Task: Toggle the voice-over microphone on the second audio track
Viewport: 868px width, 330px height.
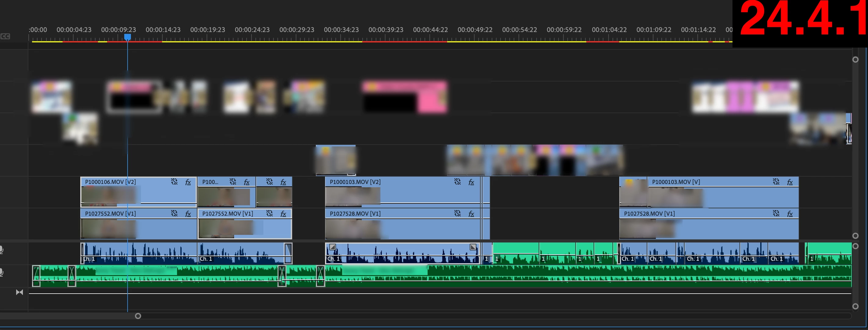Action: coord(1,272)
